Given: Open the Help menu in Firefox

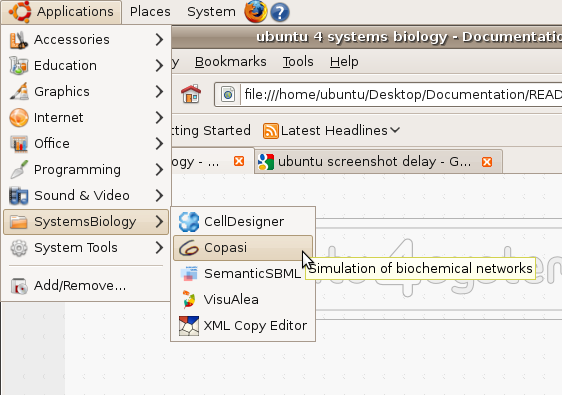Looking at the screenshot, I should coord(344,62).
